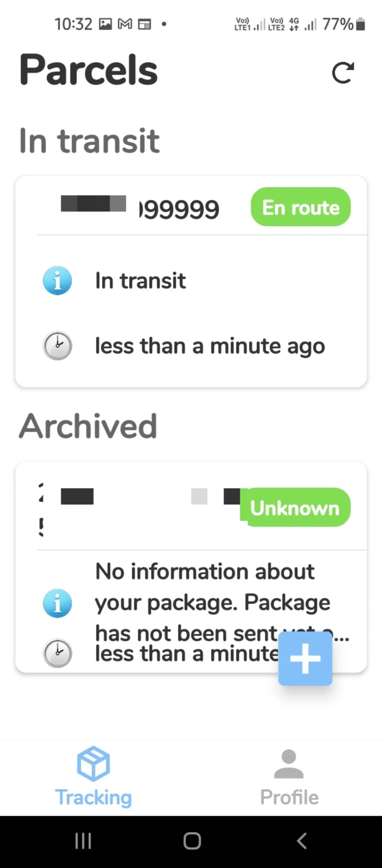Tap the En route status badge
The image size is (382, 868).
click(x=300, y=207)
